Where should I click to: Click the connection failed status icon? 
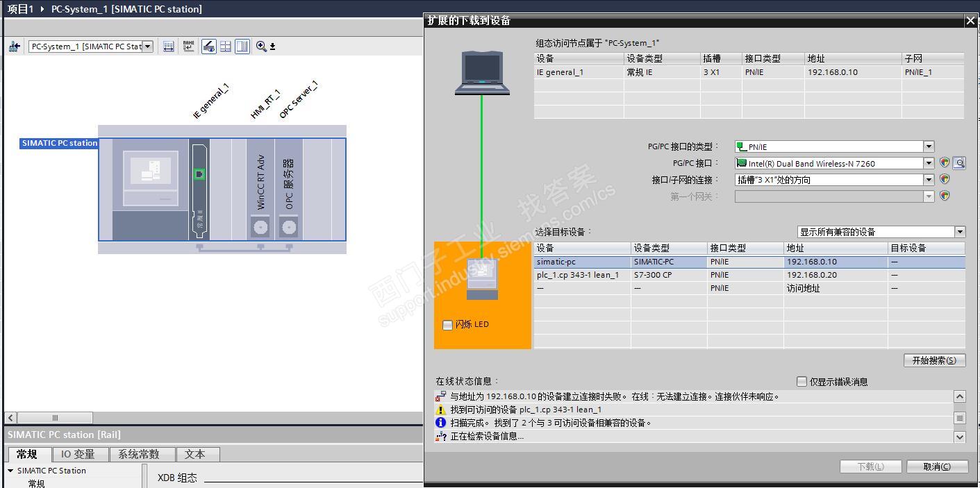point(440,396)
